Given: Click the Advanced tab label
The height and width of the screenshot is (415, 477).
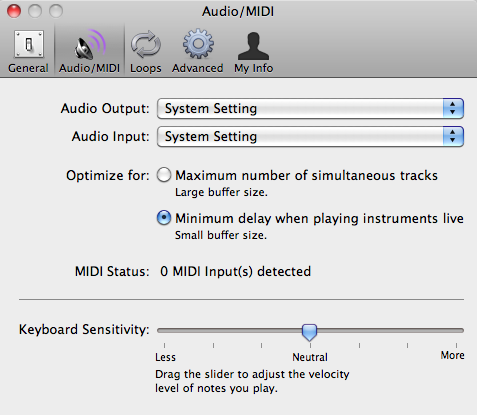Looking at the screenshot, I should pos(198,68).
